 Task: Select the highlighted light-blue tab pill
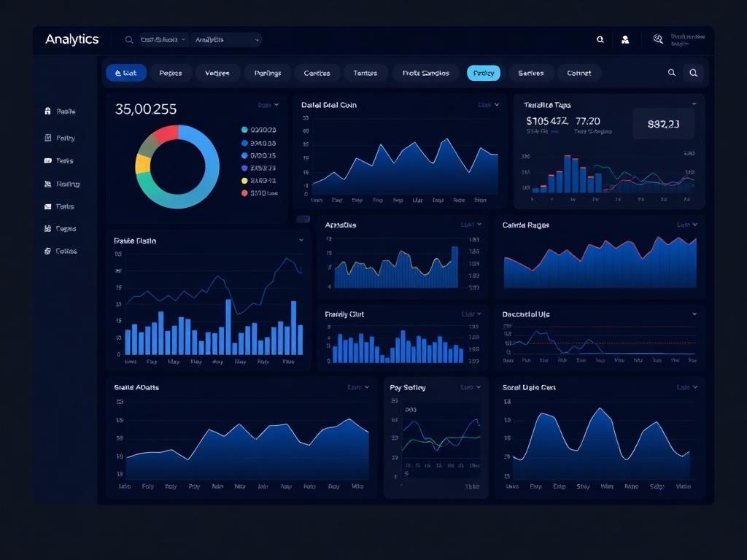click(x=484, y=73)
